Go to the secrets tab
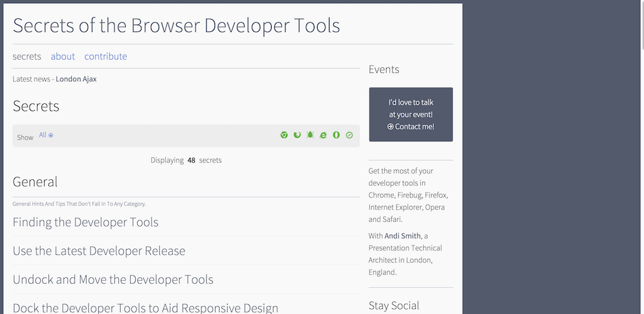644x314 pixels. coord(27,57)
